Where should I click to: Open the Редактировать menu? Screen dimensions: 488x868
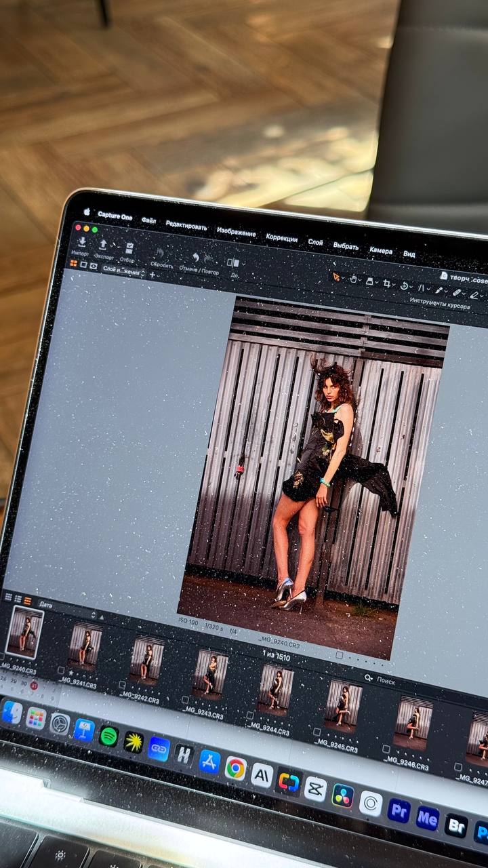point(186,226)
